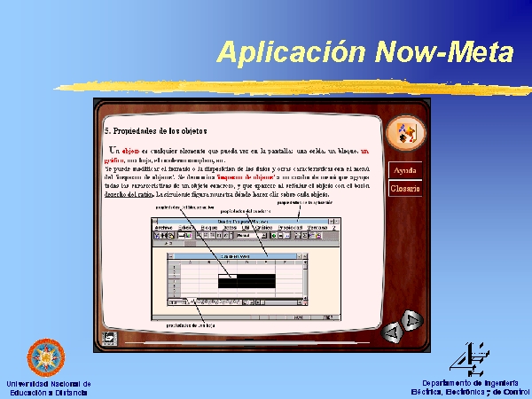
Task: Open the Ventana menu in embedded window
Action: [x=317, y=228]
